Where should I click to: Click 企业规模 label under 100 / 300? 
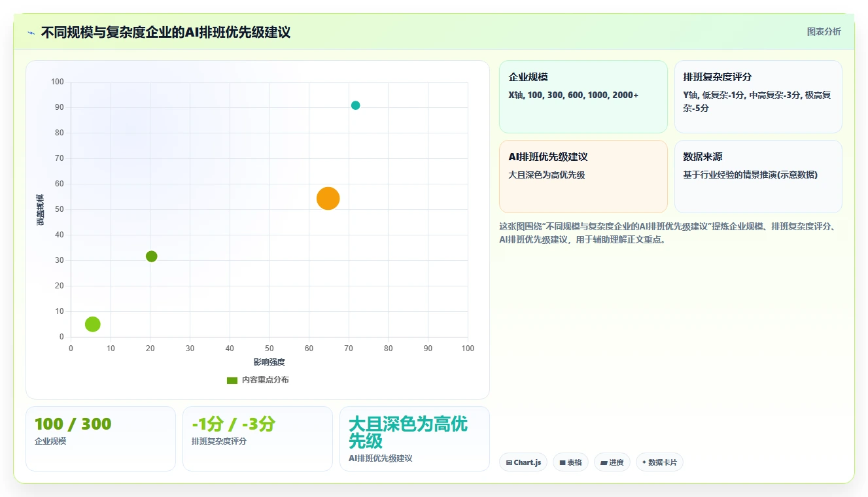coord(50,441)
